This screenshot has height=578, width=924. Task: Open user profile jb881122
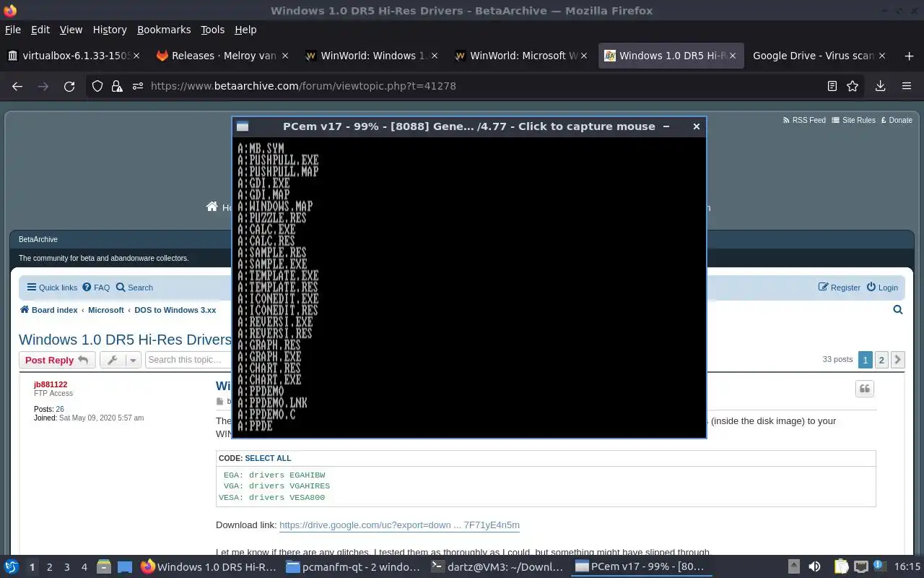pos(51,384)
